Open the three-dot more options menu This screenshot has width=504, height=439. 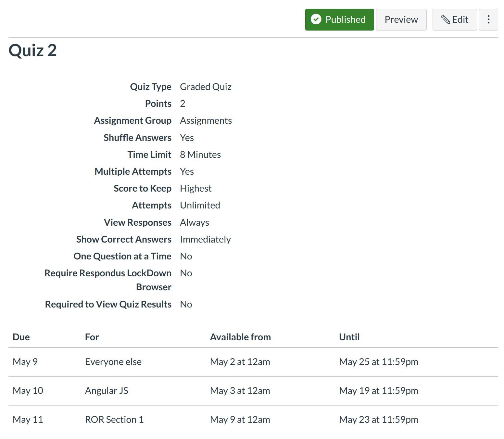click(x=488, y=19)
